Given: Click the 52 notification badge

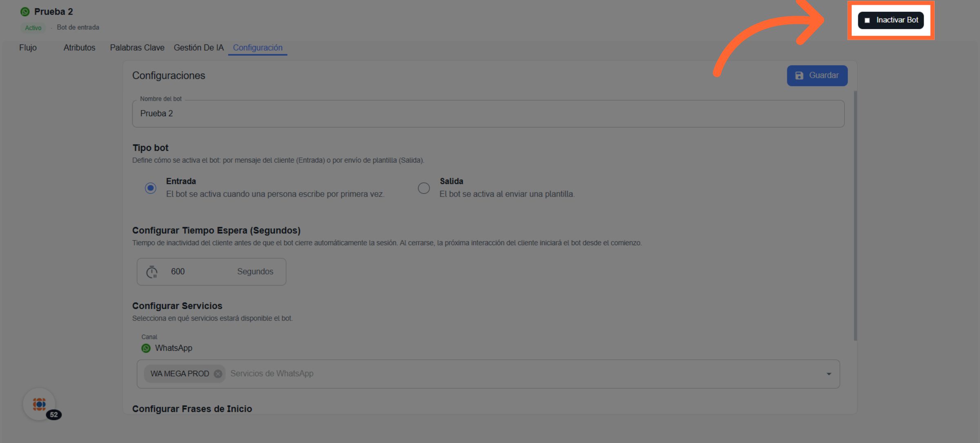Looking at the screenshot, I should [x=54, y=415].
